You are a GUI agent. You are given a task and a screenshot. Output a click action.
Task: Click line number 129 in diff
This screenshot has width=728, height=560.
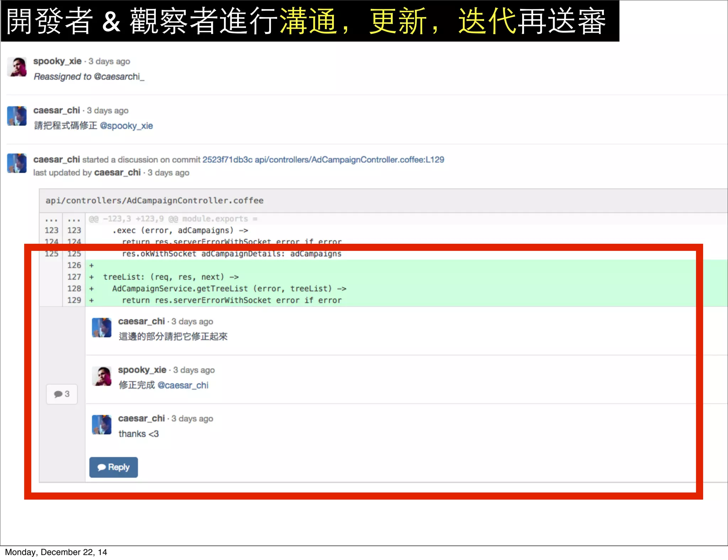point(74,300)
